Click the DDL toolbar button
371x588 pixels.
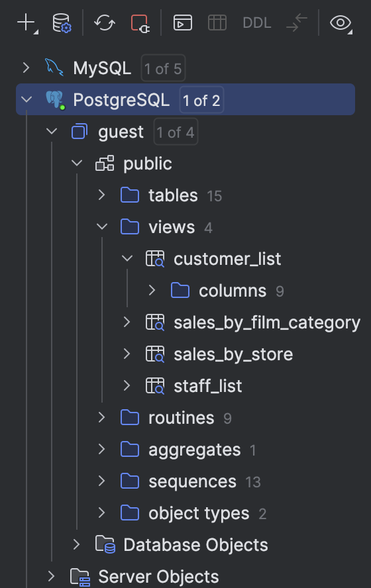point(257,23)
